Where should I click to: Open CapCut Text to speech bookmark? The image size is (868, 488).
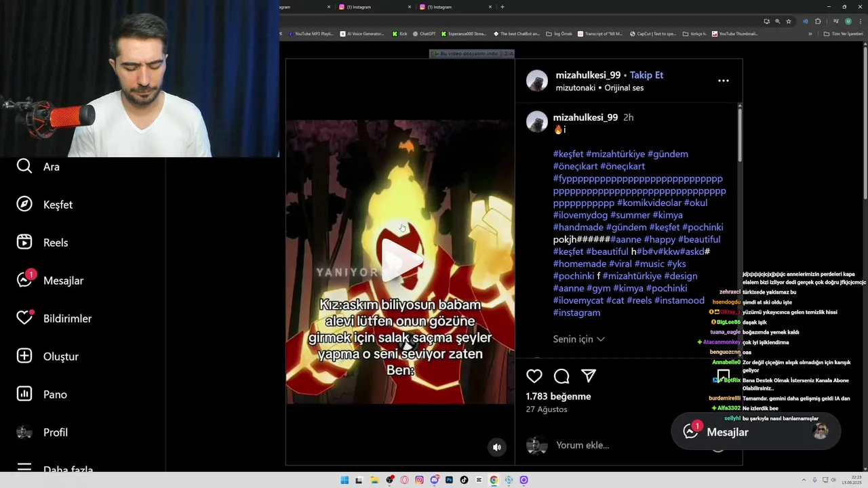point(653,34)
